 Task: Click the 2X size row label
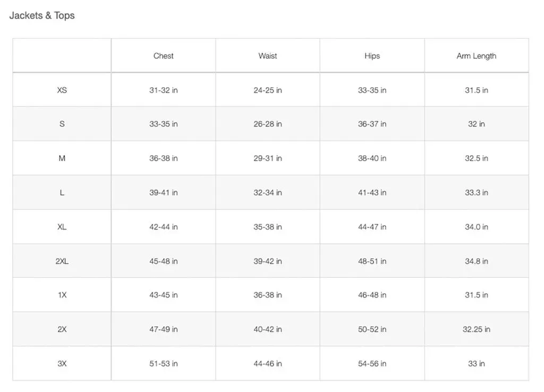coord(62,329)
